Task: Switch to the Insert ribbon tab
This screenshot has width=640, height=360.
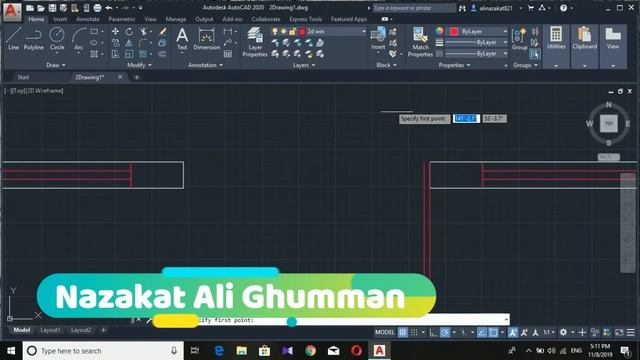Action: [60, 19]
